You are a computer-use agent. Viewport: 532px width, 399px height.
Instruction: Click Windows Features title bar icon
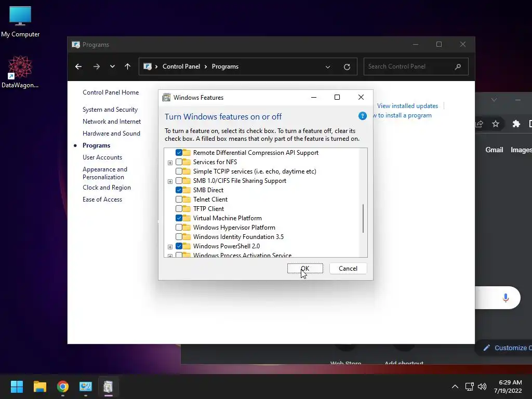click(x=167, y=97)
